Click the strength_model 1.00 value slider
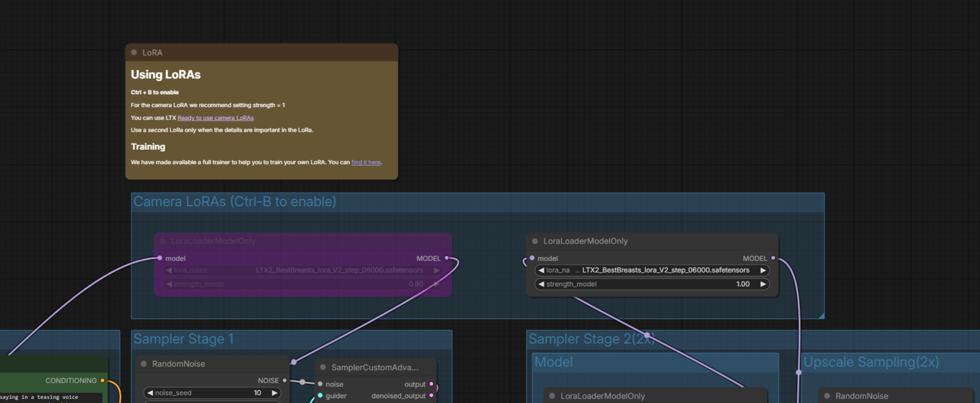Screen dimensions: 980x403 [652, 284]
